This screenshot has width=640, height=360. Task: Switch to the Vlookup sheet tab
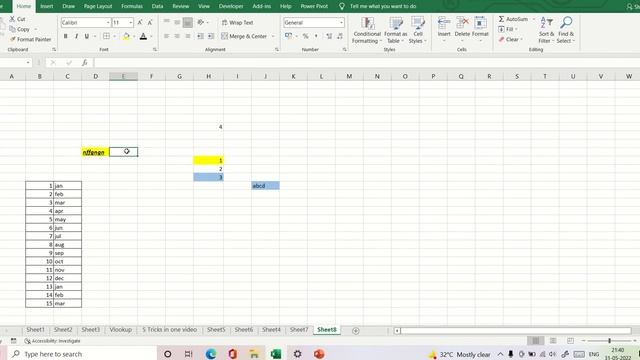tap(120, 330)
